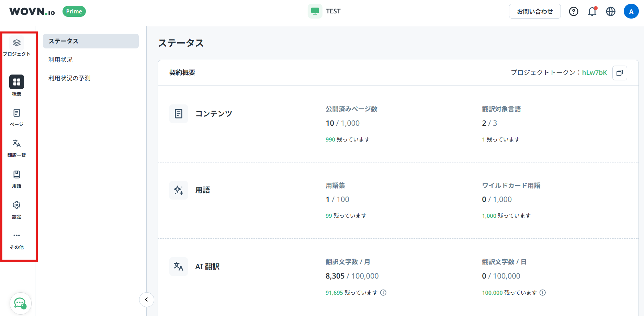Go to the 利用状況 menu item
This screenshot has height=316, width=644.
pos(60,60)
